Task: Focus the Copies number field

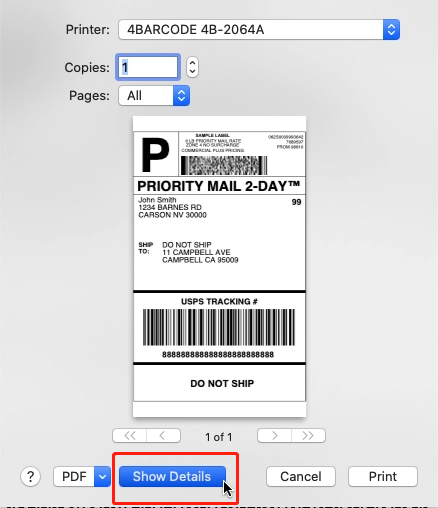Action: click(148, 67)
